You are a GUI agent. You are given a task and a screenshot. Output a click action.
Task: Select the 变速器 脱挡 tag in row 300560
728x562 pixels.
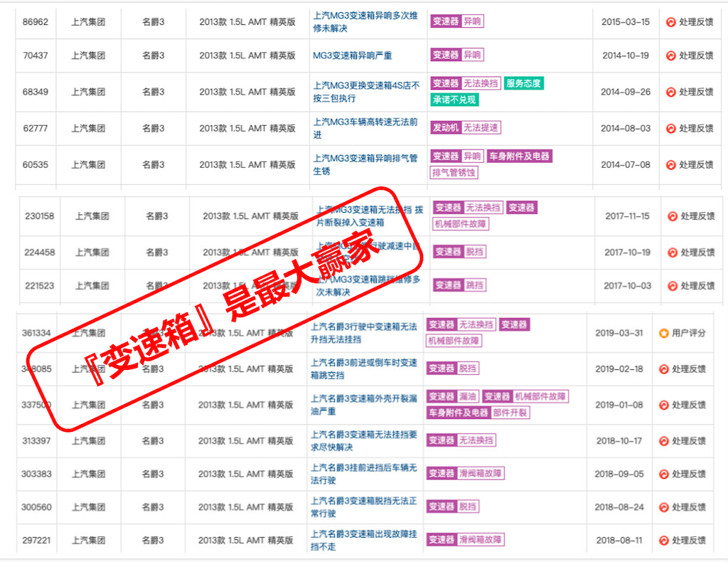453,507
